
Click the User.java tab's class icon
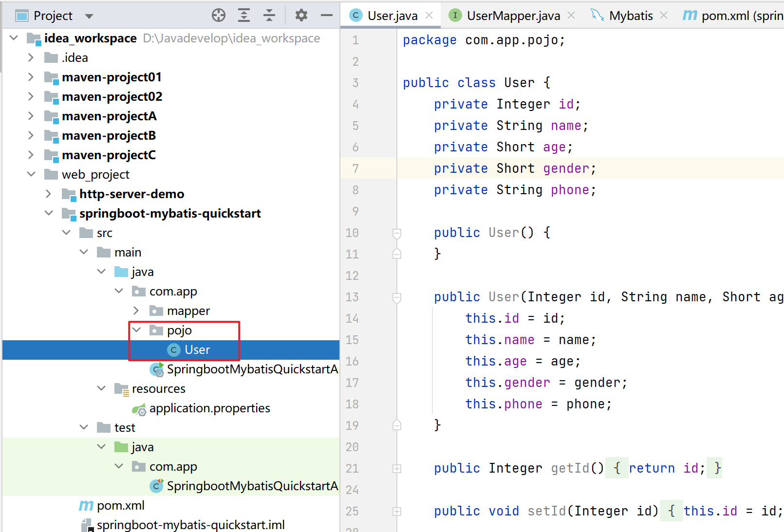pyautogui.click(x=356, y=16)
